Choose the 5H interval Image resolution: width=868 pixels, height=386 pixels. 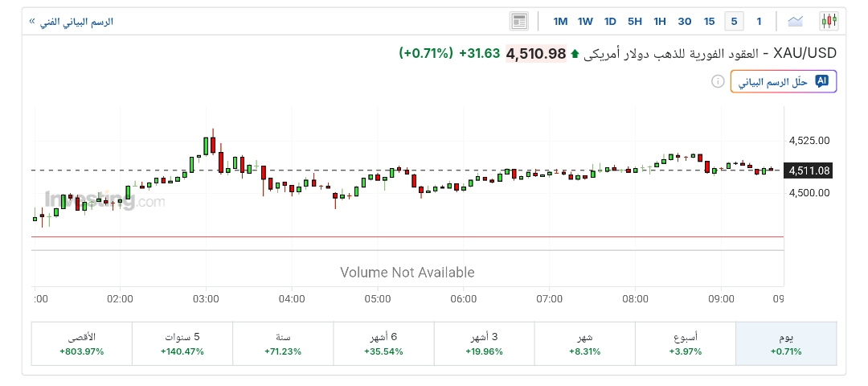[635, 22]
